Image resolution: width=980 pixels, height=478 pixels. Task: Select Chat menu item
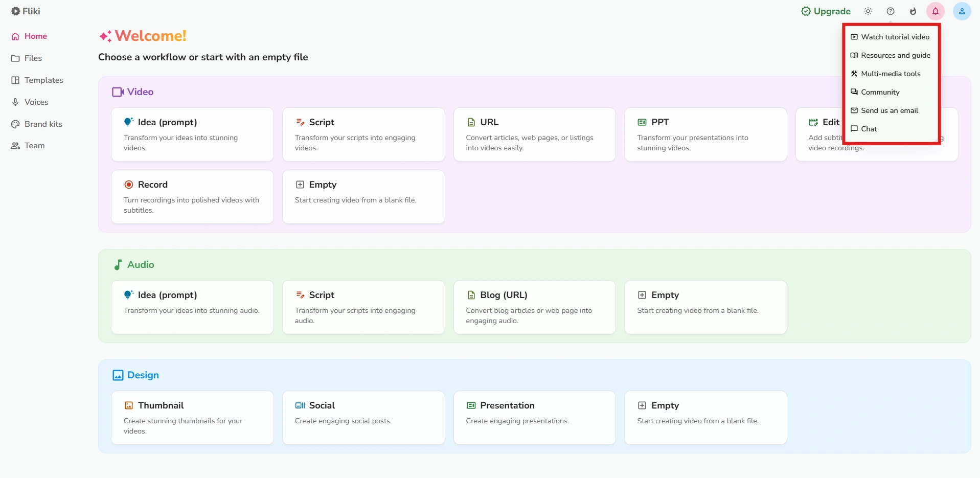pyautogui.click(x=891, y=129)
